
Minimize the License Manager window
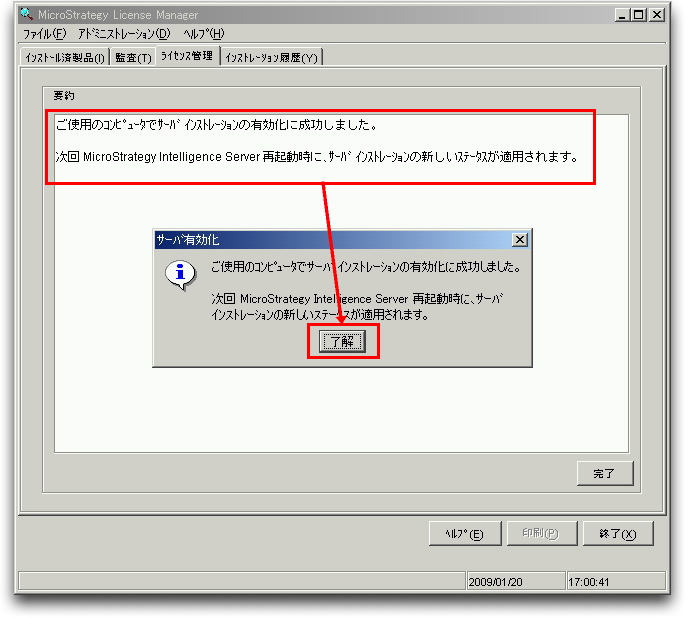click(x=622, y=15)
